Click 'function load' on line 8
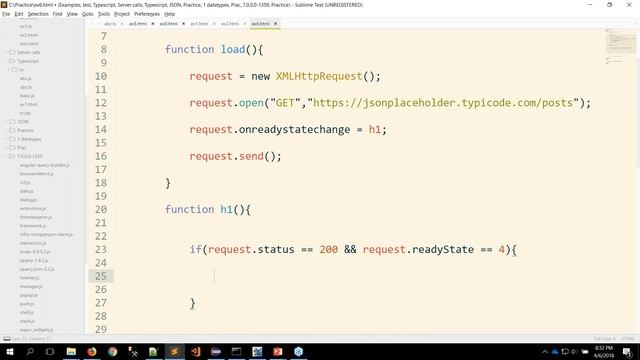This screenshot has height=360, width=640. (205, 49)
